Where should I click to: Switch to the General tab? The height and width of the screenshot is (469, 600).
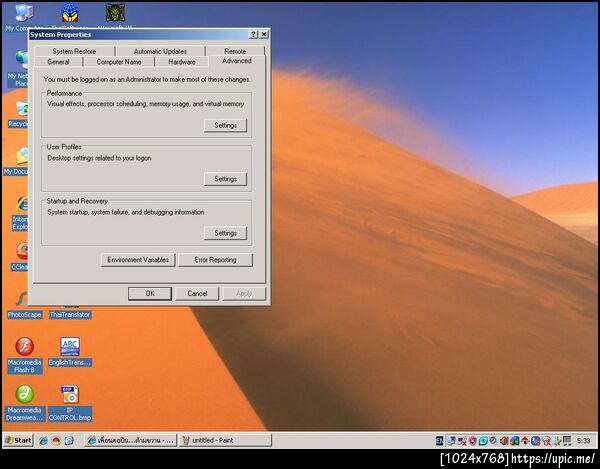[x=58, y=62]
